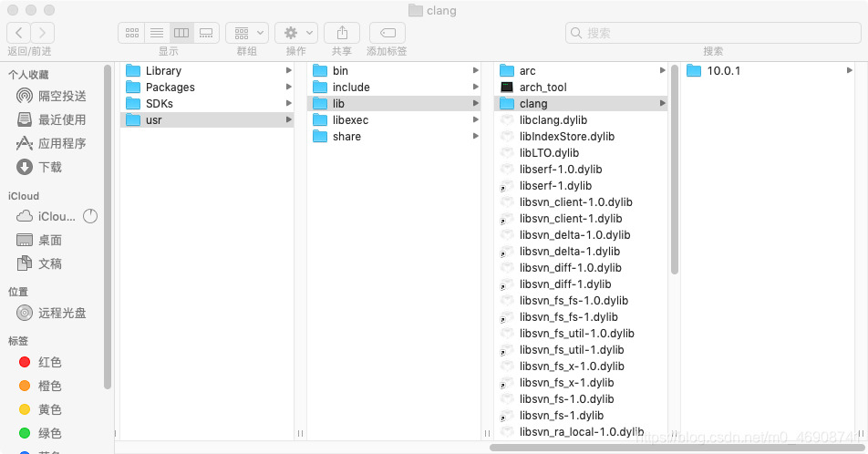Select the 红色 red tag
Image resolution: width=868 pixels, height=454 pixels.
(x=40, y=362)
